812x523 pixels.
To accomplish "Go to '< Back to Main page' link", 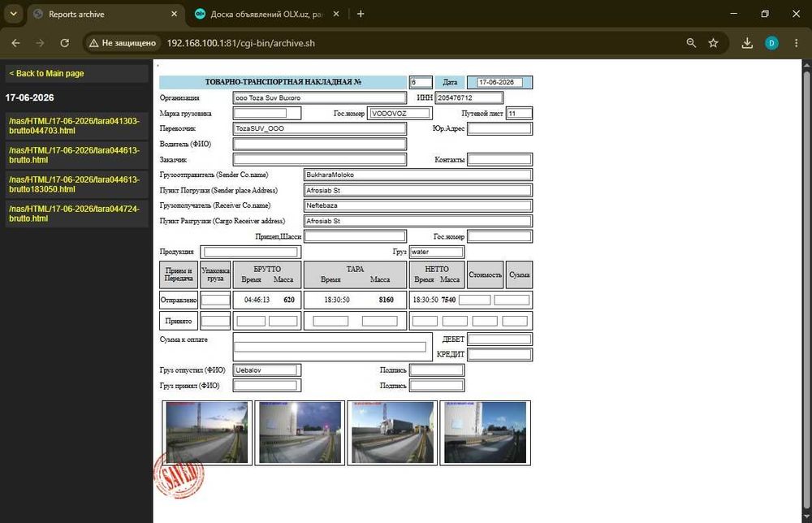I will (x=46, y=74).
